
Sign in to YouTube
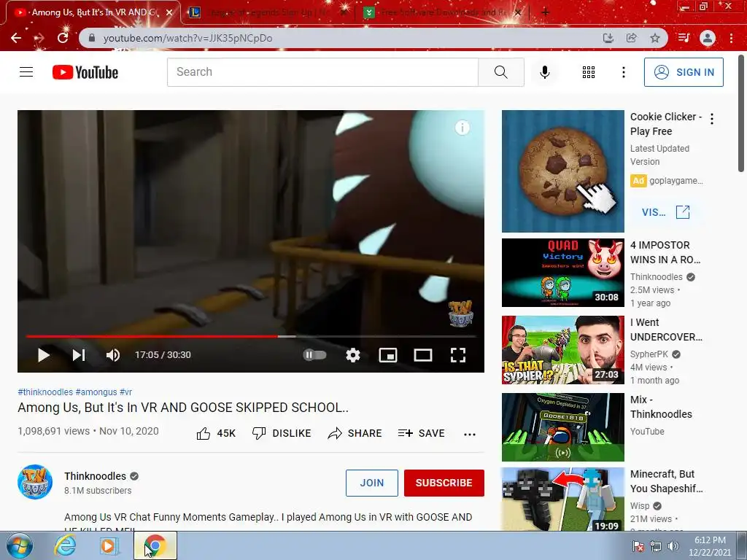[684, 72]
